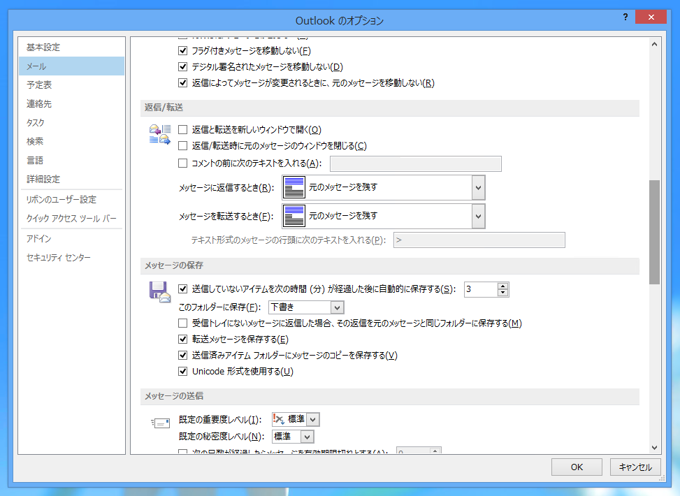Select 検索 category
The width and height of the screenshot is (680, 496).
(x=72, y=141)
